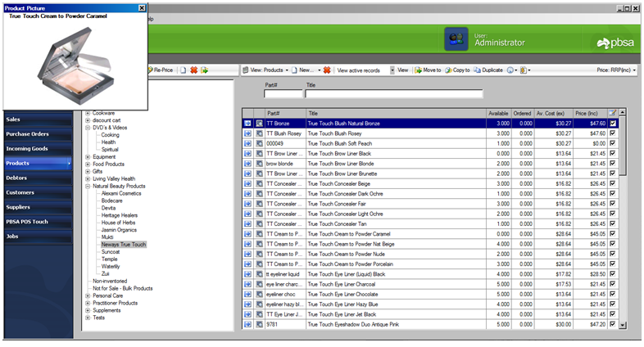Open PBSA POS Touch in sidebar
Image resolution: width=644 pixels, height=347 pixels.
click(39, 222)
